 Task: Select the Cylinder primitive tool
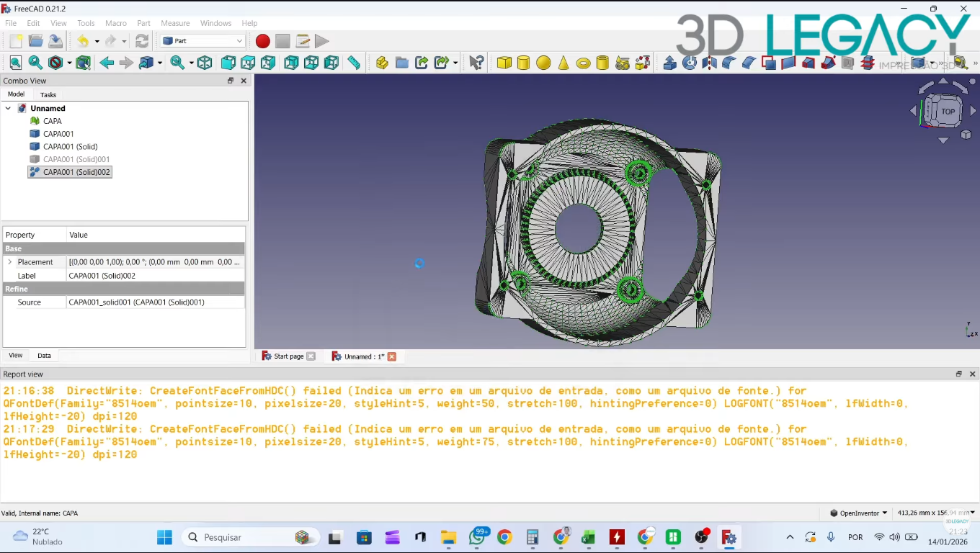(523, 63)
